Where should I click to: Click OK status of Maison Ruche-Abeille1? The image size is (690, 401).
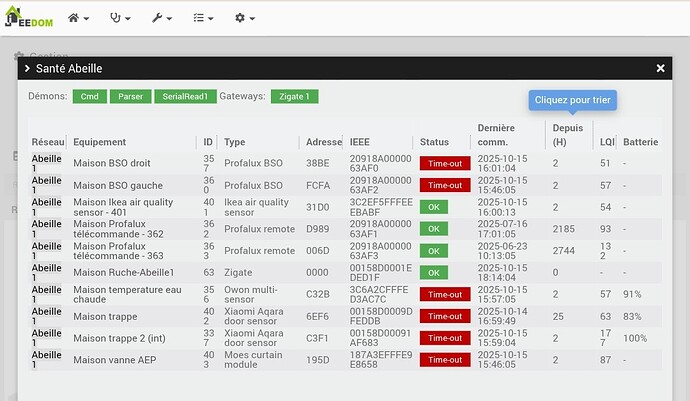click(x=434, y=272)
